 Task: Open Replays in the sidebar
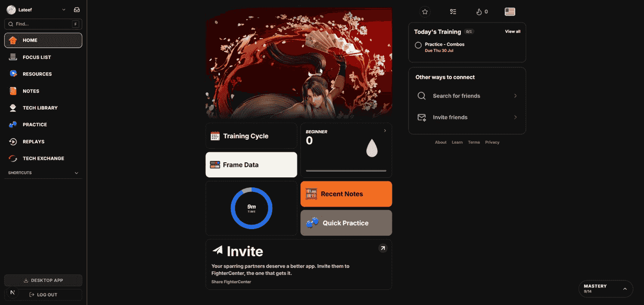(43, 142)
